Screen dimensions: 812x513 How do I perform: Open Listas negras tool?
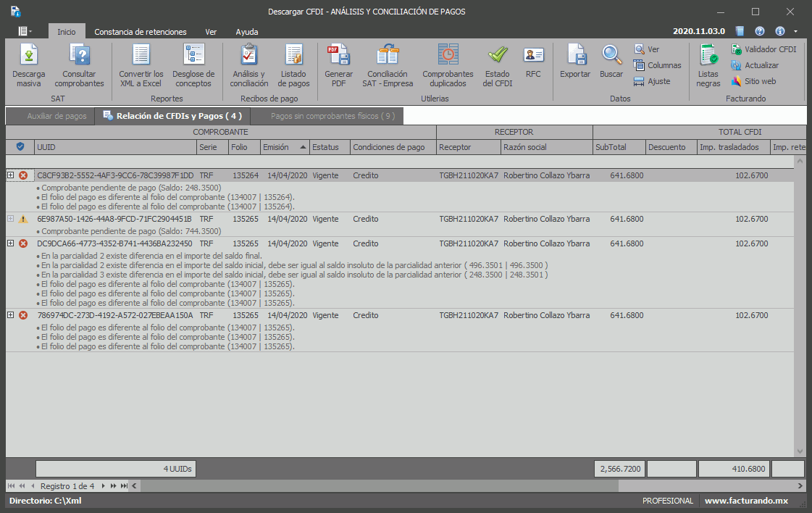[x=708, y=66]
